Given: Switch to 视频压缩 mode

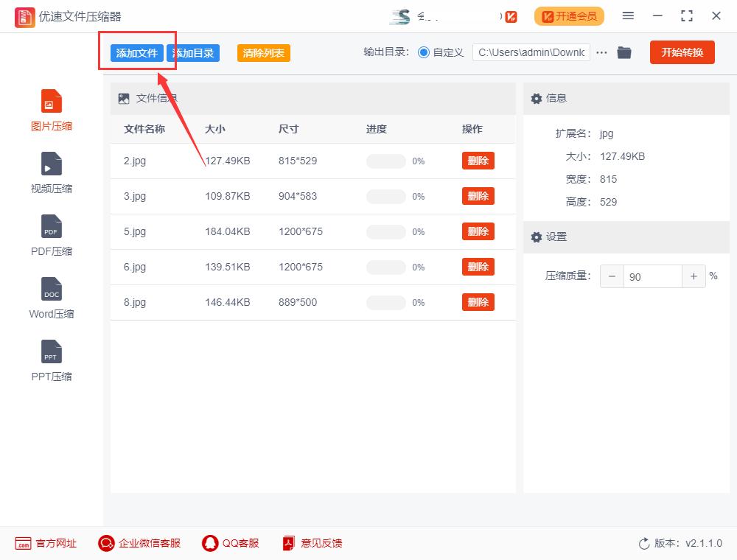Looking at the screenshot, I should coord(51,172).
